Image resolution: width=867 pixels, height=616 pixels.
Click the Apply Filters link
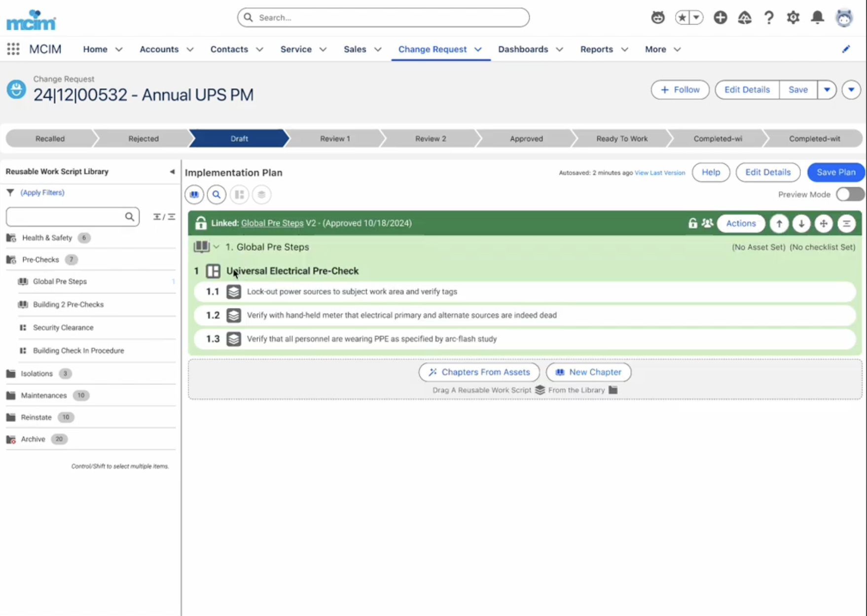tap(42, 193)
